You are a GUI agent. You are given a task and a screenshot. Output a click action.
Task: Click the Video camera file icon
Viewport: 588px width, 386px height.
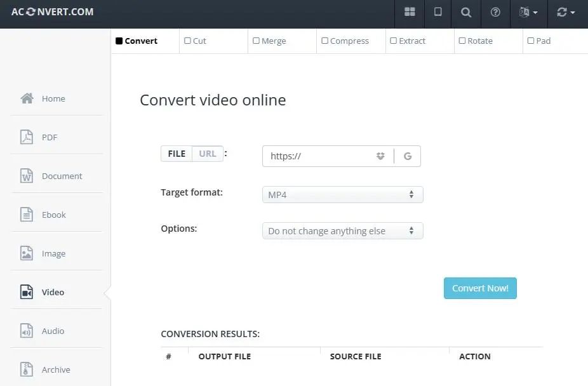pyautogui.click(x=26, y=292)
